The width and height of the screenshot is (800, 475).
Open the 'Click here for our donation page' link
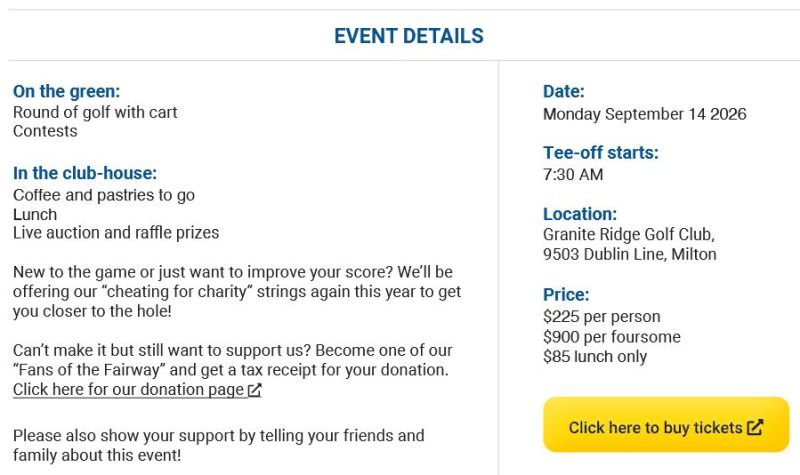click(137, 389)
